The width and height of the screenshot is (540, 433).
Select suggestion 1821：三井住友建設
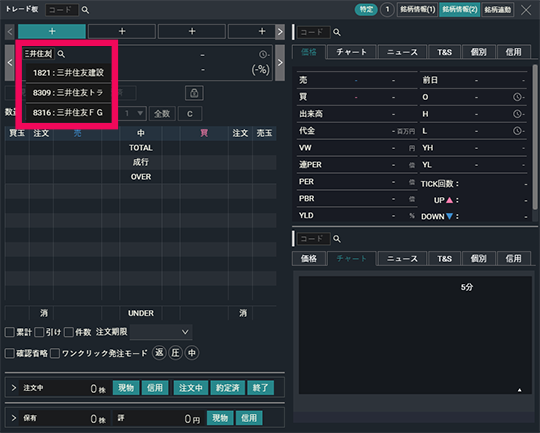68,73
